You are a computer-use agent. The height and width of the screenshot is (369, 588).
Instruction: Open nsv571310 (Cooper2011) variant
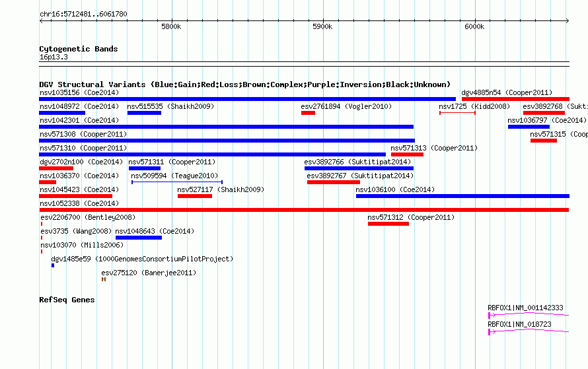83,148
